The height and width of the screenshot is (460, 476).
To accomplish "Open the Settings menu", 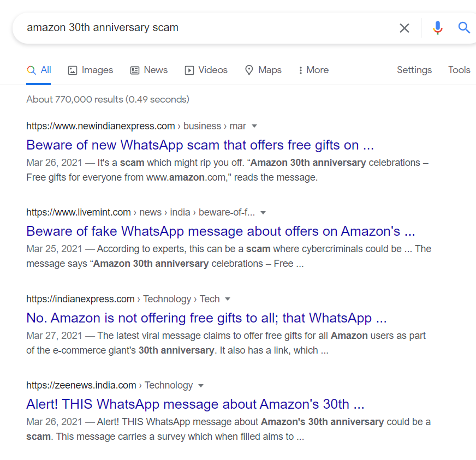I will (414, 70).
